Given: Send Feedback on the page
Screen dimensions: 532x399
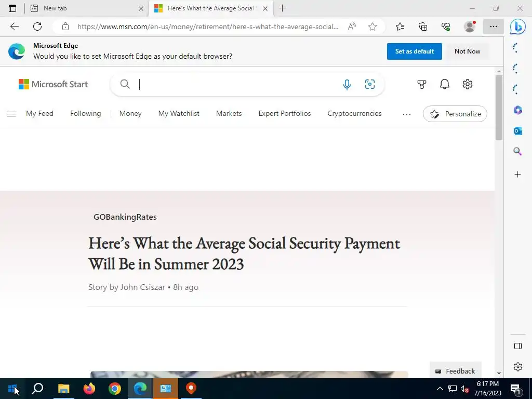Looking at the screenshot, I should pyautogui.click(x=455, y=371).
